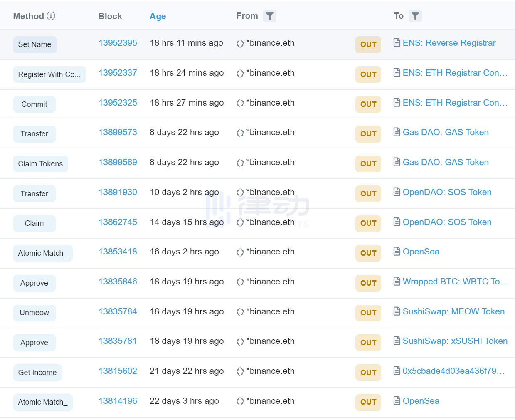Screen dimensions: 515x420
Task: Open the Wrapped BTC: WBTC Token link
Action: point(456,282)
